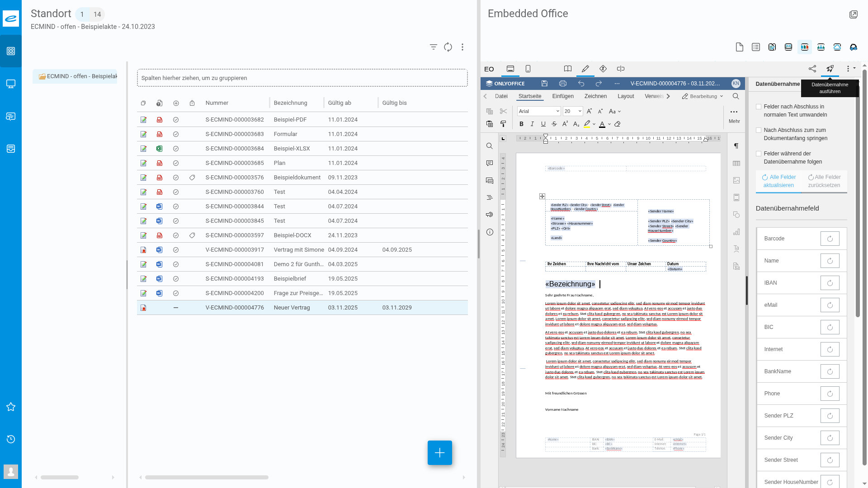This screenshot has width=868, height=488.
Task: Click Alle Felder aktualisieren button
Action: tap(778, 181)
